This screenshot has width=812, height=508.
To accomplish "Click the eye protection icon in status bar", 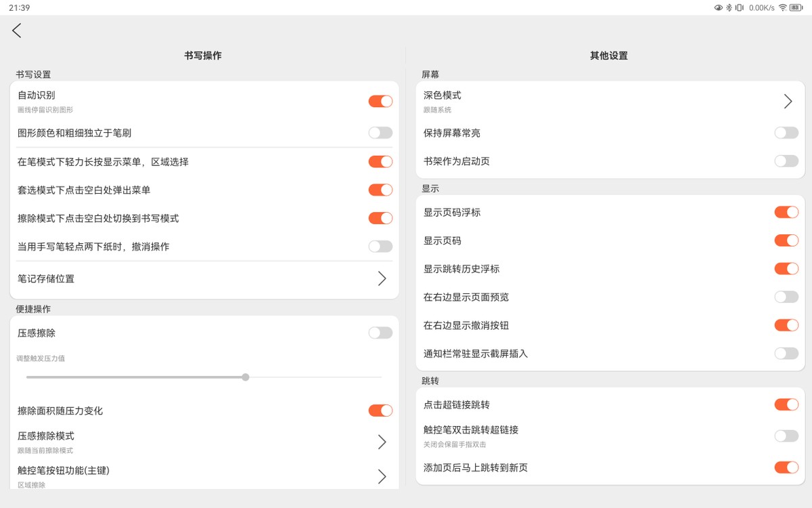I will (x=718, y=7).
